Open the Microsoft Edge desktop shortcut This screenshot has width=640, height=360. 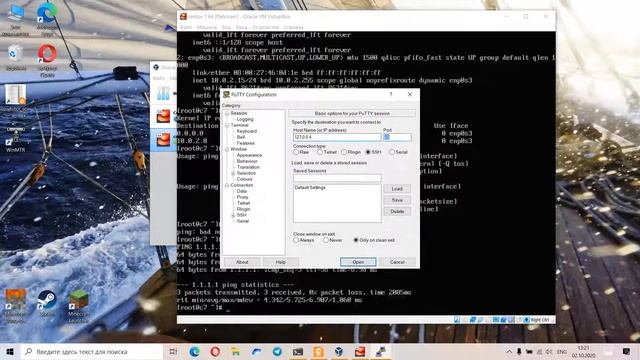click(47, 19)
